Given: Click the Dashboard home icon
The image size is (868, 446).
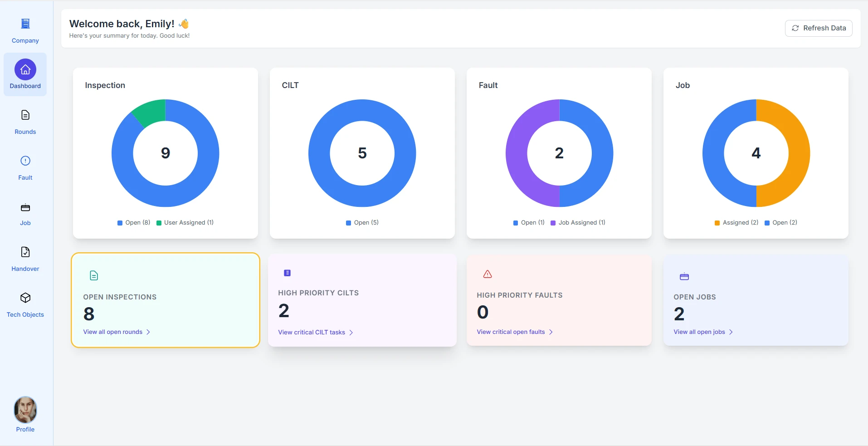Looking at the screenshot, I should pyautogui.click(x=25, y=69).
